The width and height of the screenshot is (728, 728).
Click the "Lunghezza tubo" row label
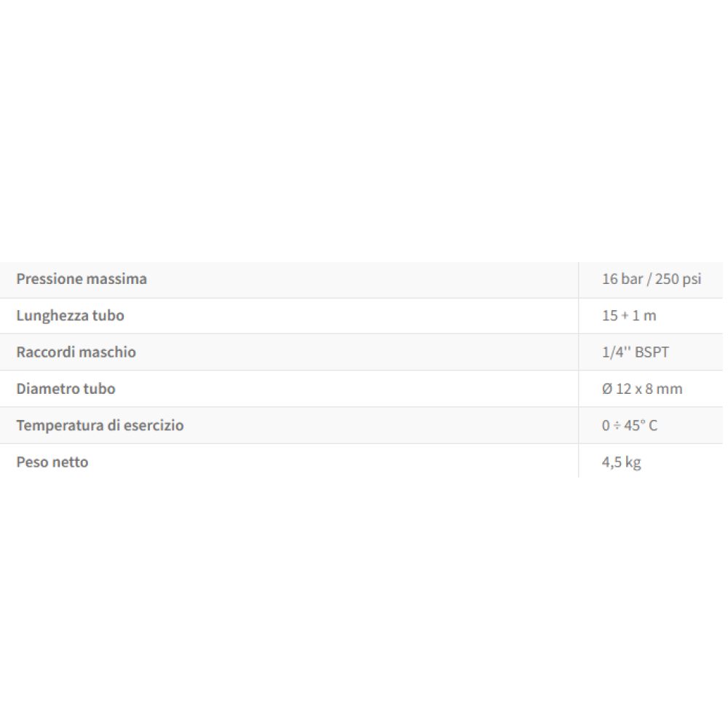click(70, 315)
